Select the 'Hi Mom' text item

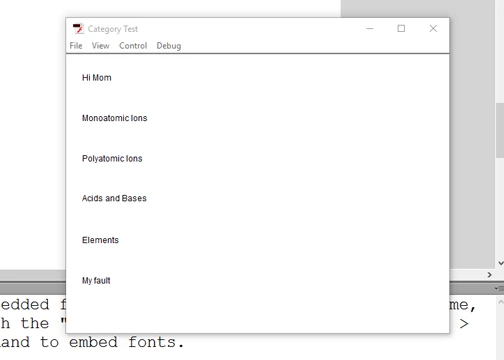pyautogui.click(x=97, y=78)
